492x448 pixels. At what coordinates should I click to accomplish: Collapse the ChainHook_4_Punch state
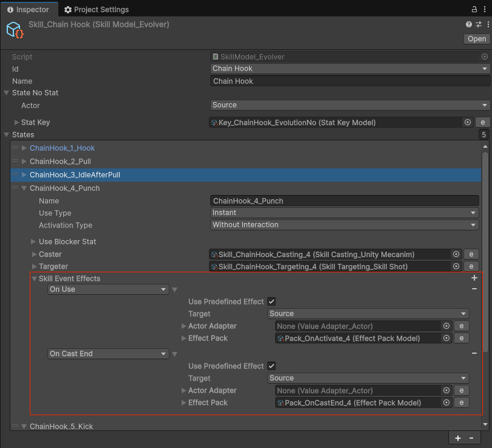tap(24, 188)
